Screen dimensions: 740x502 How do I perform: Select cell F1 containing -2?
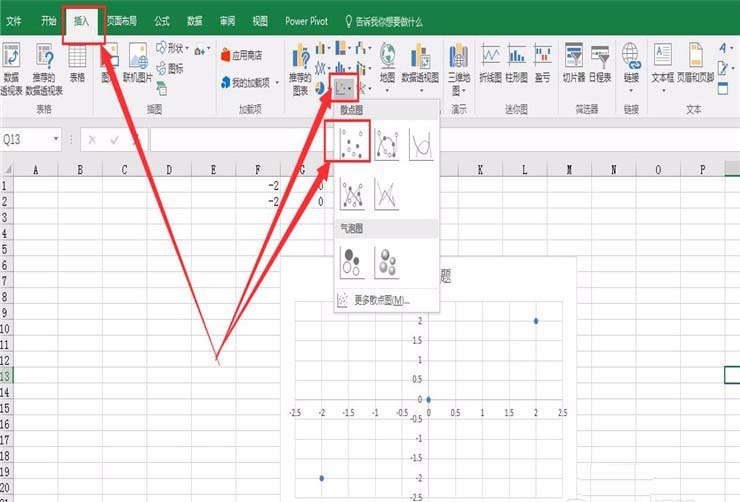pos(258,185)
